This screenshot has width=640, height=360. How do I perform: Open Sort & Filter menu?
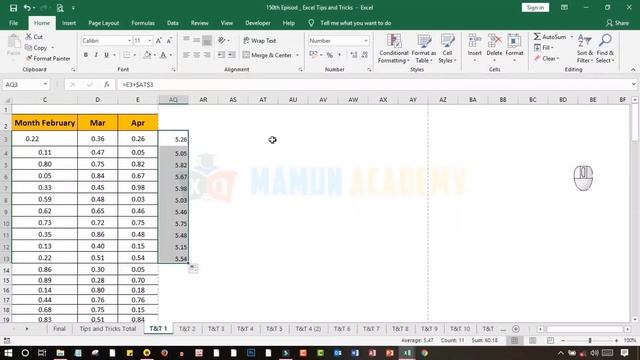pyautogui.click(x=584, y=49)
